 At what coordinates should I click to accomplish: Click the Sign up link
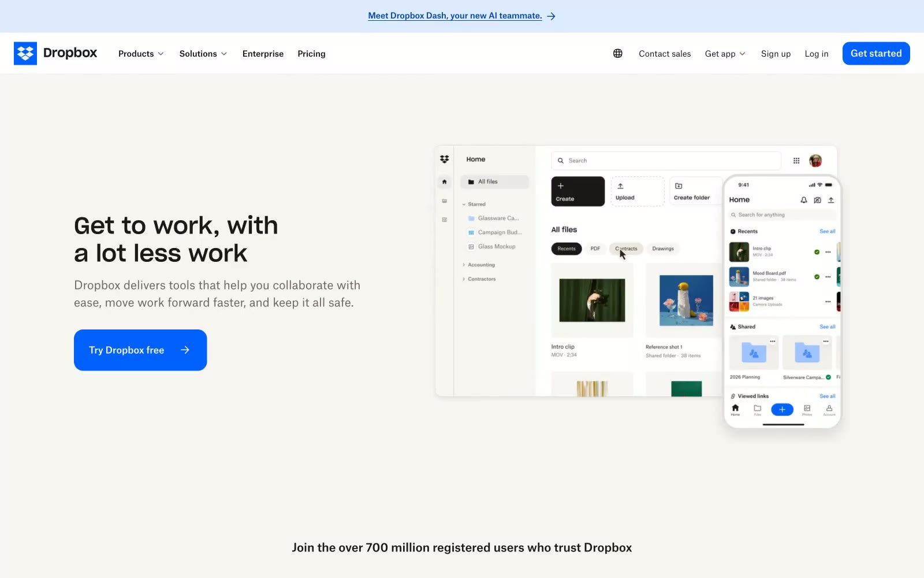[x=776, y=54]
